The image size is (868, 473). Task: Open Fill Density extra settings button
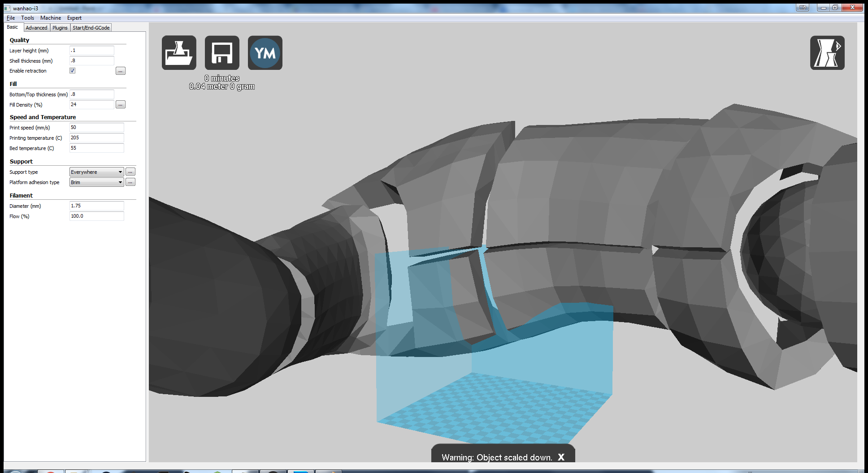[121, 104]
